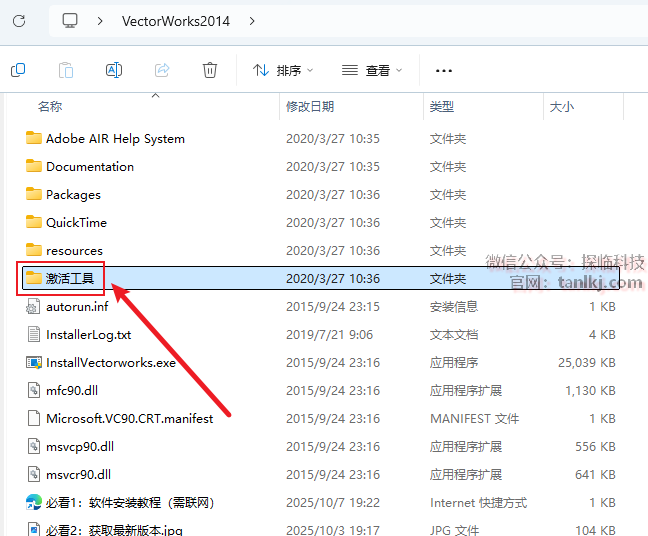The width and height of the screenshot is (648, 536).
Task: Select the QuickTime folder
Action: pyautogui.click(x=76, y=223)
